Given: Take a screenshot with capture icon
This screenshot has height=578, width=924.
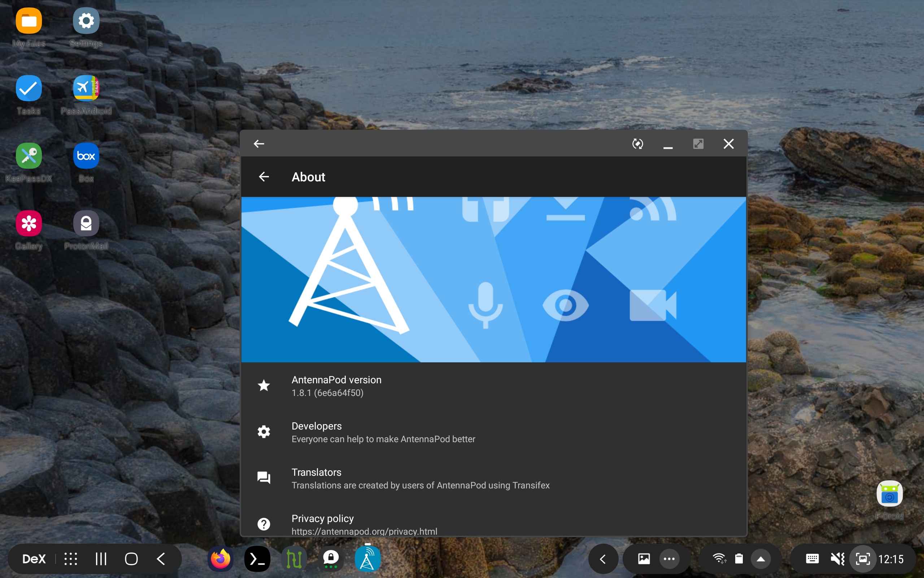Looking at the screenshot, I should point(863,559).
